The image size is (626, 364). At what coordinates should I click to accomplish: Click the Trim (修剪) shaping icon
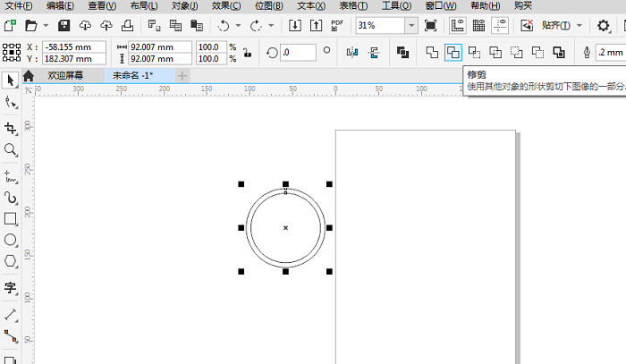coord(453,53)
